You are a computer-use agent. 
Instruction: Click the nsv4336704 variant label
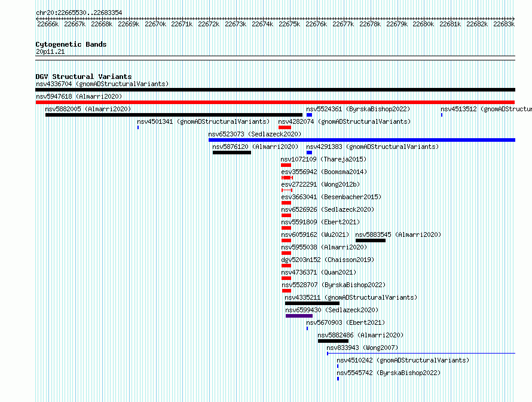102,84
